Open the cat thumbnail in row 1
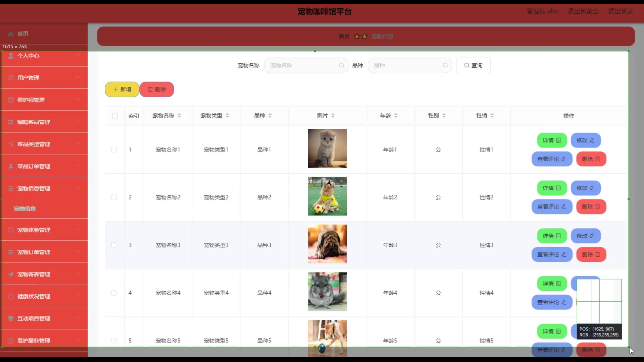 (x=327, y=148)
